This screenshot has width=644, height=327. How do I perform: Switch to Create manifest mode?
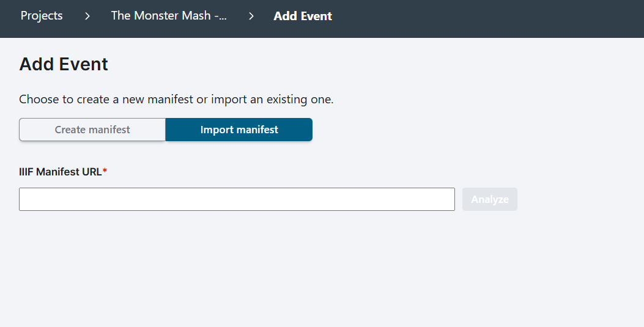coord(92,130)
